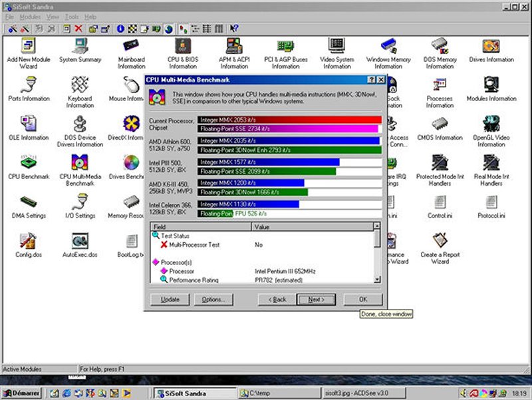This screenshot has width=532, height=400.
Task: Open Ports Information module
Action: [29, 89]
